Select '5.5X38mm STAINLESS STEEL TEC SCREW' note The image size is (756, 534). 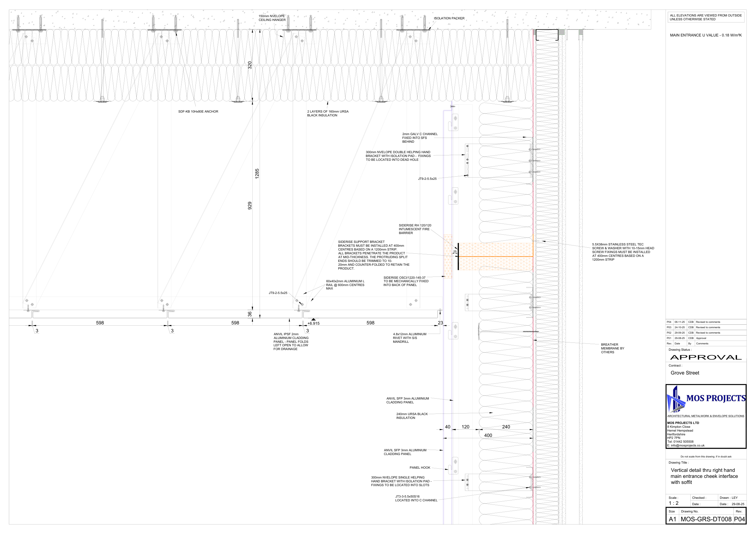tap(623, 252)
